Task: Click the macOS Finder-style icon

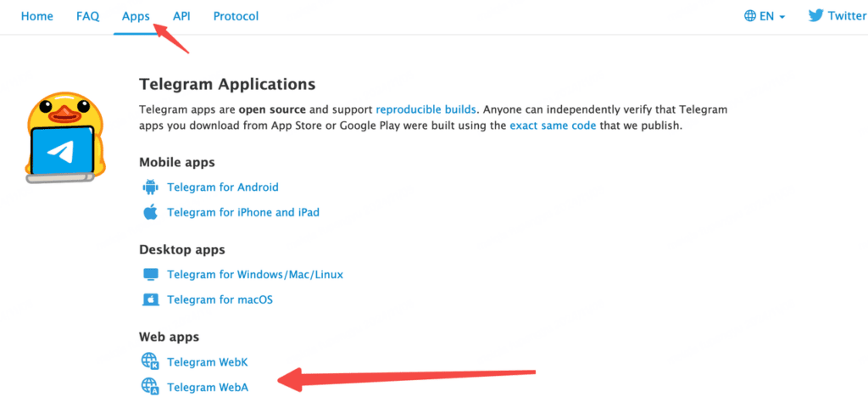Action: coord(150,299)
